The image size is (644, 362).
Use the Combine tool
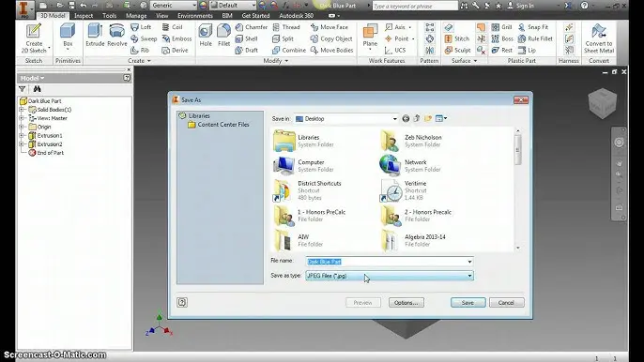[x=289, y=50]
